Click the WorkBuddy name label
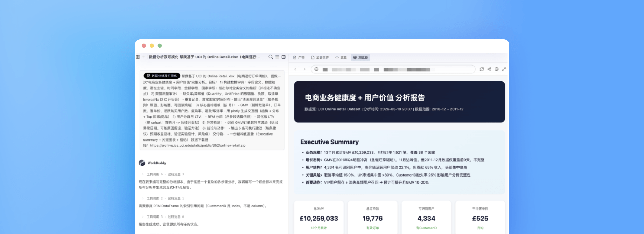The height and width of the screenshot is (234, 644). [x=157, y=163]
